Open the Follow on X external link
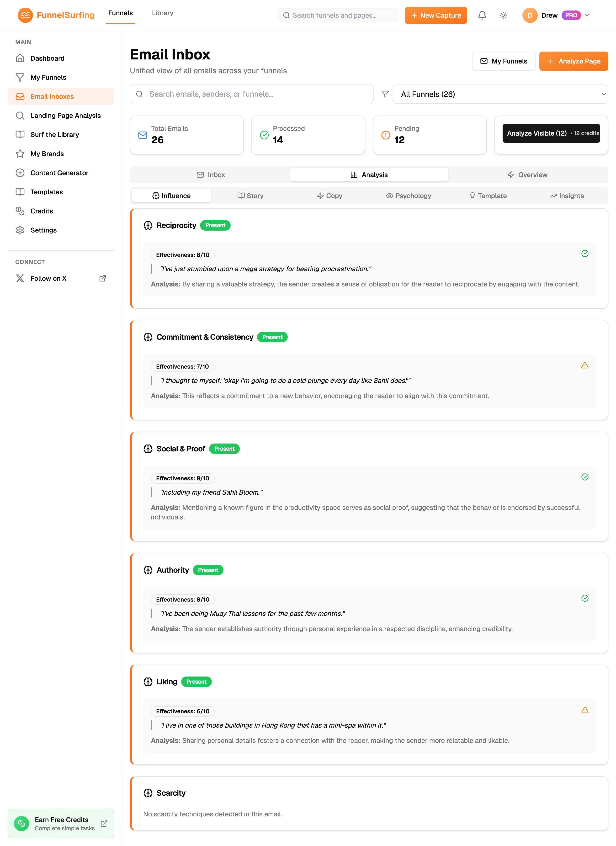Screen dimensions: 616x846 (x=103, y=278)
